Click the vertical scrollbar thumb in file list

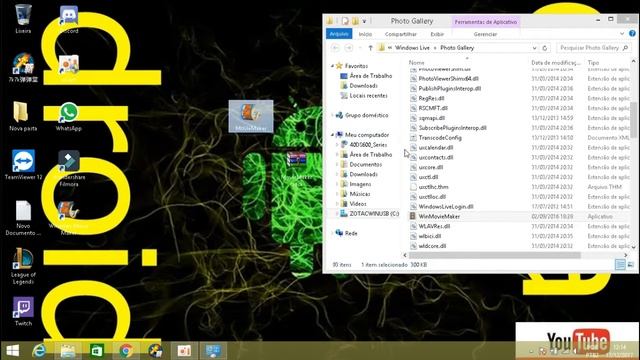click(x=633, y=120)
